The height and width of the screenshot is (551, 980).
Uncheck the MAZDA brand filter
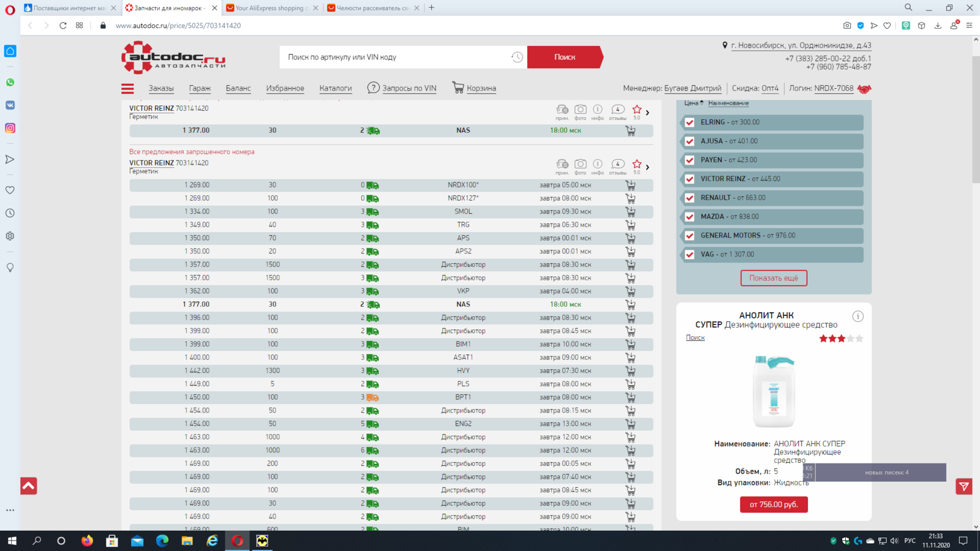pos(690,217)
